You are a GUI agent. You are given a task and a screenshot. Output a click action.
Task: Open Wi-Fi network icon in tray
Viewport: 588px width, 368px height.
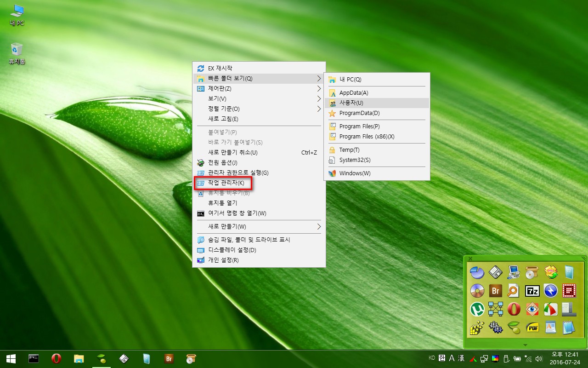[x=528, y=358]
